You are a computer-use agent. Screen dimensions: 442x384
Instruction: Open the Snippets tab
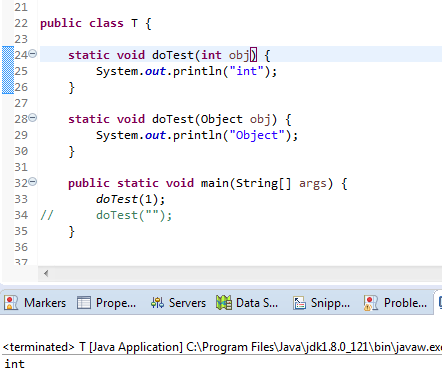tap(322, 303)
